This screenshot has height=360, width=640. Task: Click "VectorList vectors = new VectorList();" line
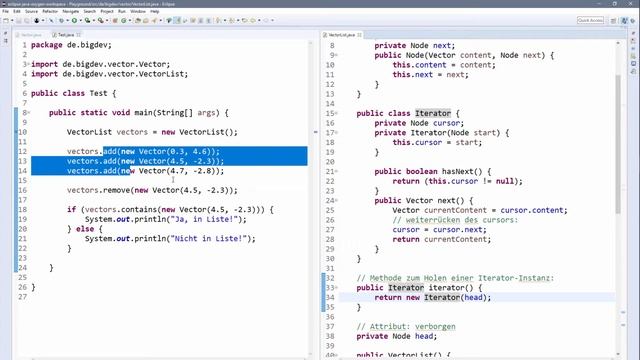[152, 132]
